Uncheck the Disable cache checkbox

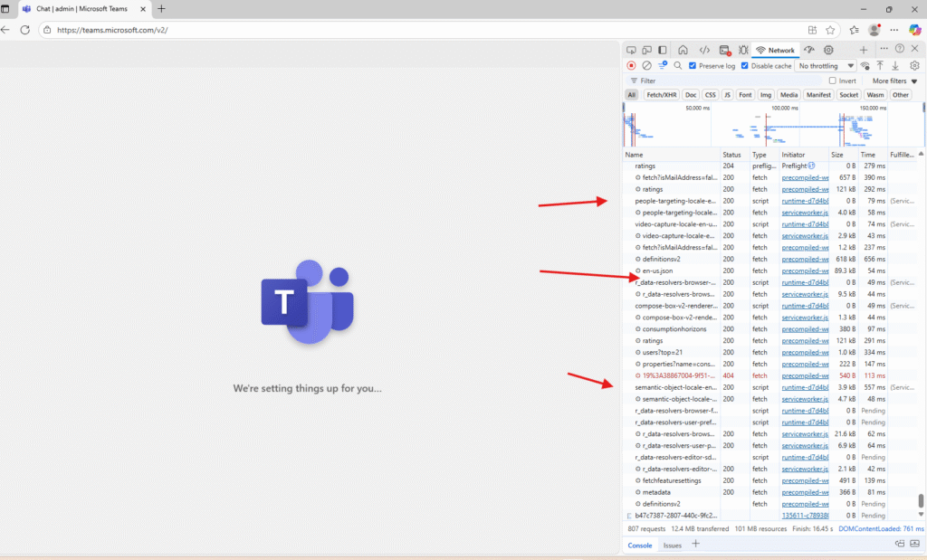tap(745, 66)
